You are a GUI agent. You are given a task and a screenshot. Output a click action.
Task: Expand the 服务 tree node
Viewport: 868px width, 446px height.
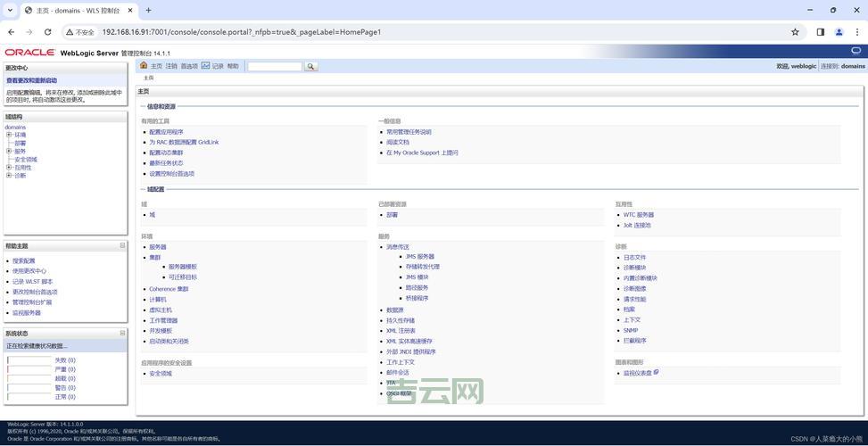click(x=9, y=151)
